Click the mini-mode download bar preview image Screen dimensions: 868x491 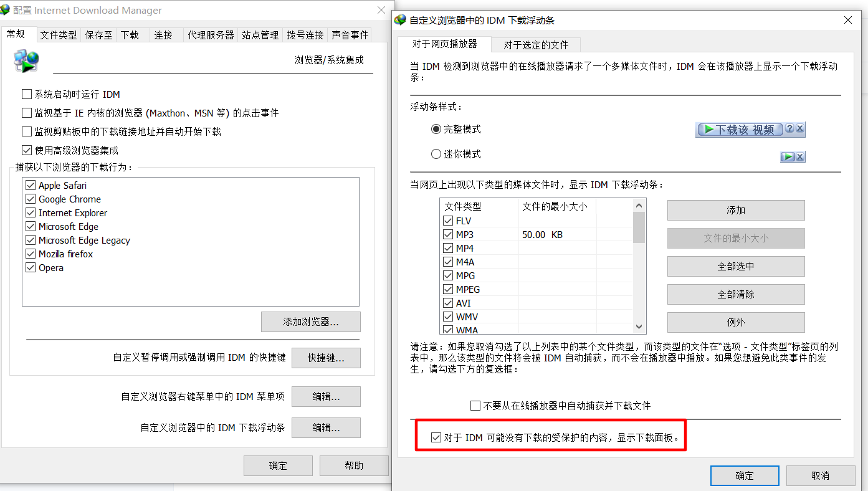coord(793,156)
